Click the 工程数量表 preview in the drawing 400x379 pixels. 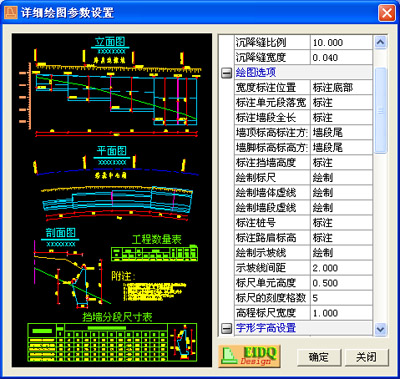pos(155,248)
